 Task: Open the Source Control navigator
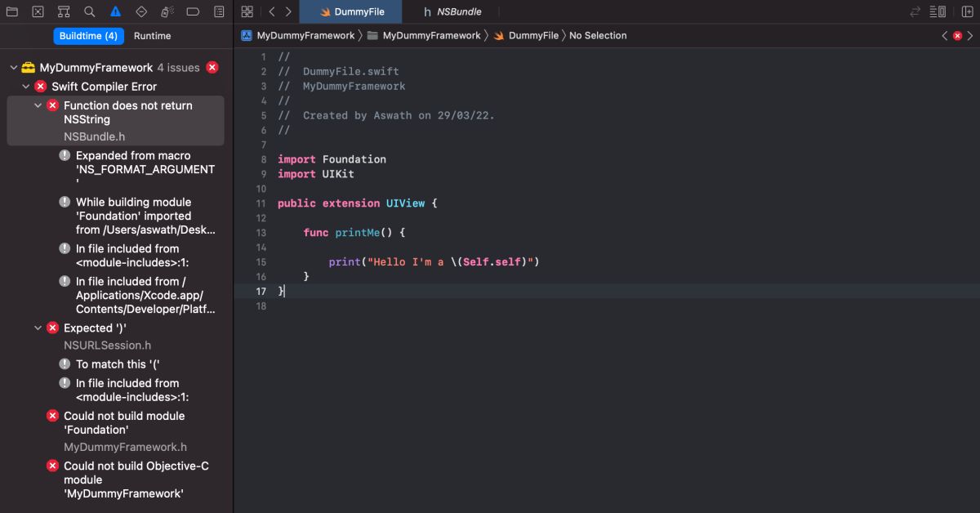click(38, 12)
